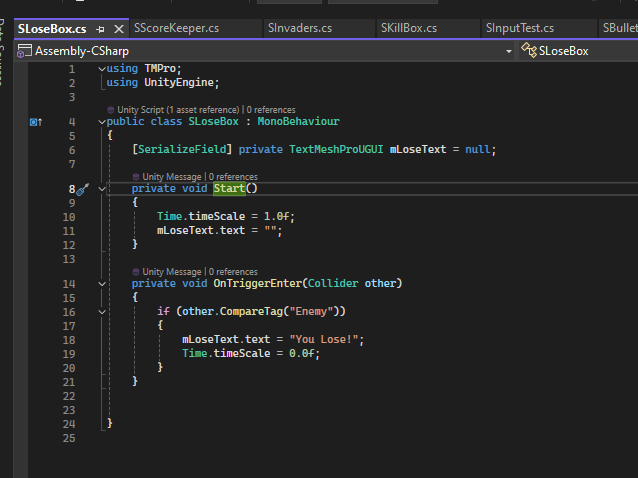
Task: Collapse the using directives block
Action: [102, 69]
